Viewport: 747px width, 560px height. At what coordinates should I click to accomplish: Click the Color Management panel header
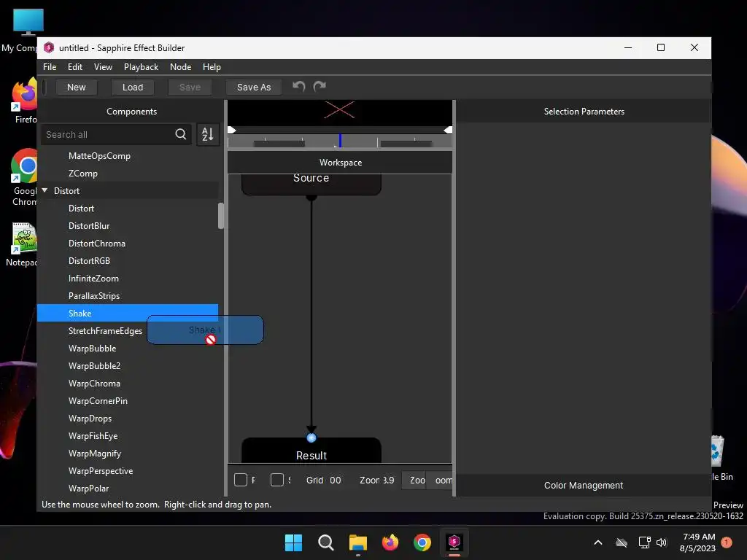tap(584, 485)
